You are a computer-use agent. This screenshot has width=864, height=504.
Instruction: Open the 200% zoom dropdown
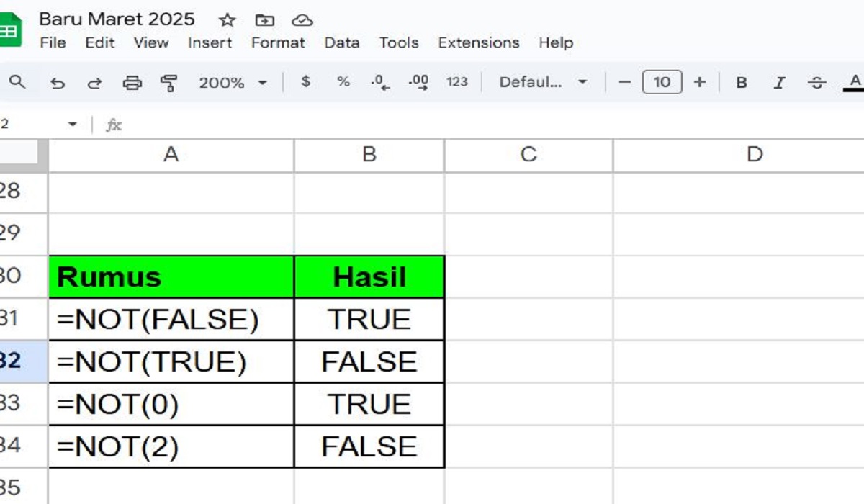click(x=233, y=83)
